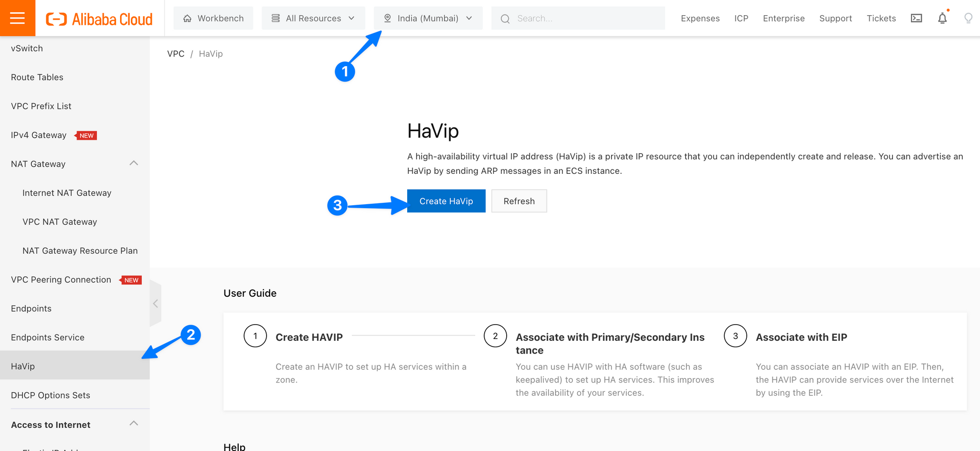
Task: Select HaVip in the sidebar
Action: [x=23, y=366]
